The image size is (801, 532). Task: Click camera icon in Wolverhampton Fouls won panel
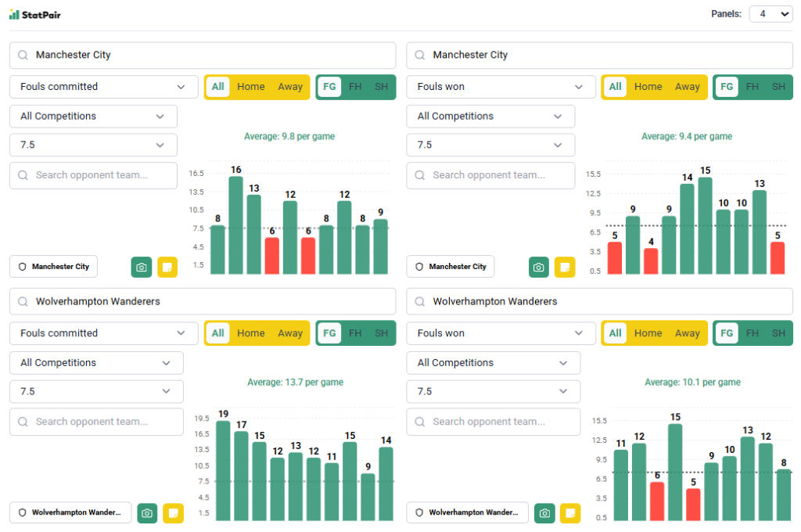click(544, 513)
